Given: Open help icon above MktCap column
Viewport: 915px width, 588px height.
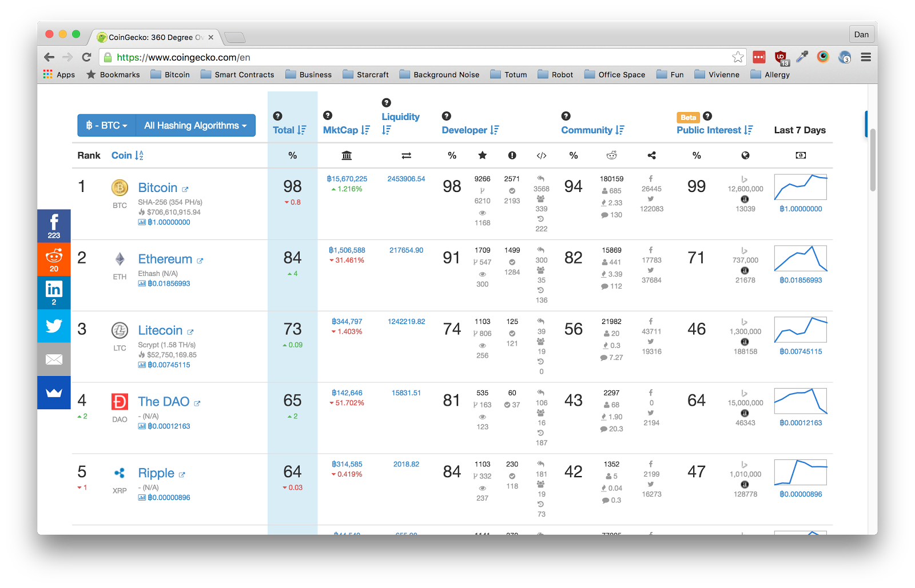Looking at the screenshot, I should point(328,115).
